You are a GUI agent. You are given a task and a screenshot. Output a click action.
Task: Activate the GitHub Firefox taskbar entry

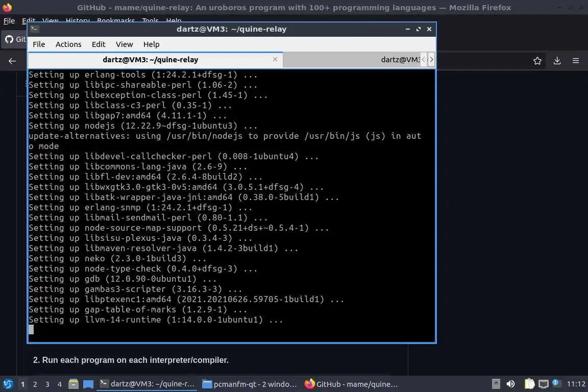click(x=351, y=384)
